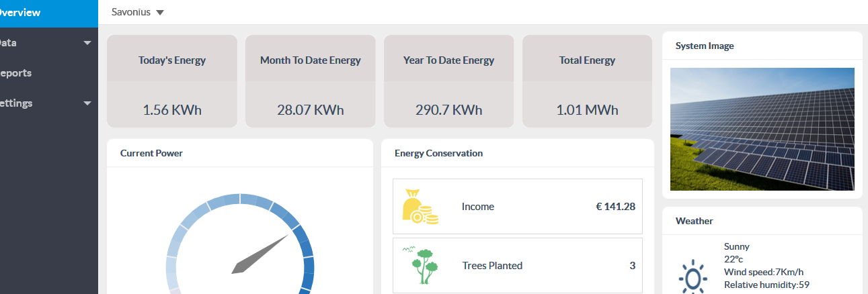868x294 pixels.
Task: Click the Year To Date Energy card
Action: click(x=449, y=81)
